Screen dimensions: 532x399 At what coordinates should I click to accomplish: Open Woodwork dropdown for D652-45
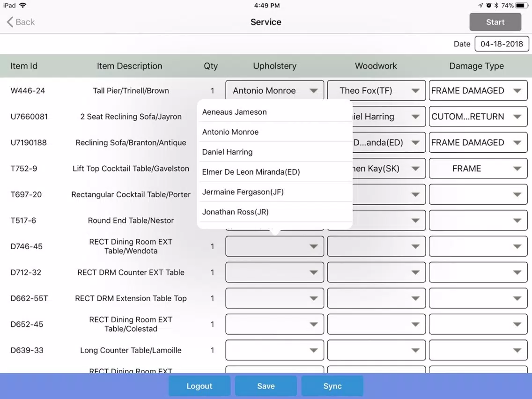click(x=376, y=325)
